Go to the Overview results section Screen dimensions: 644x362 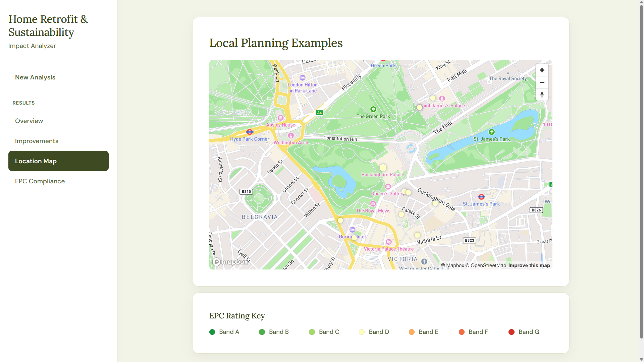tap(29, 121)
